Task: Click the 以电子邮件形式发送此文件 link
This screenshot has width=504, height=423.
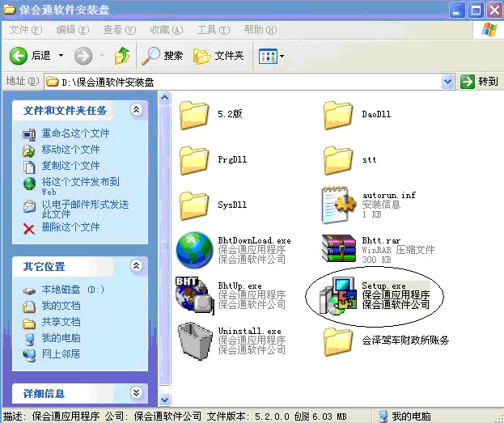Action: click(x=85, y=209)
